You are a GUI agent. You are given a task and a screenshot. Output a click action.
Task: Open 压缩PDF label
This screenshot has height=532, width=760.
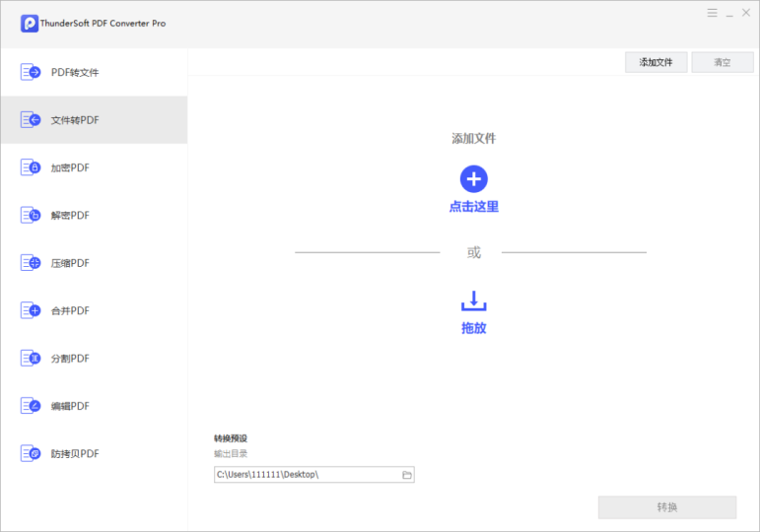pyautogui.click(x=70, y=263)
